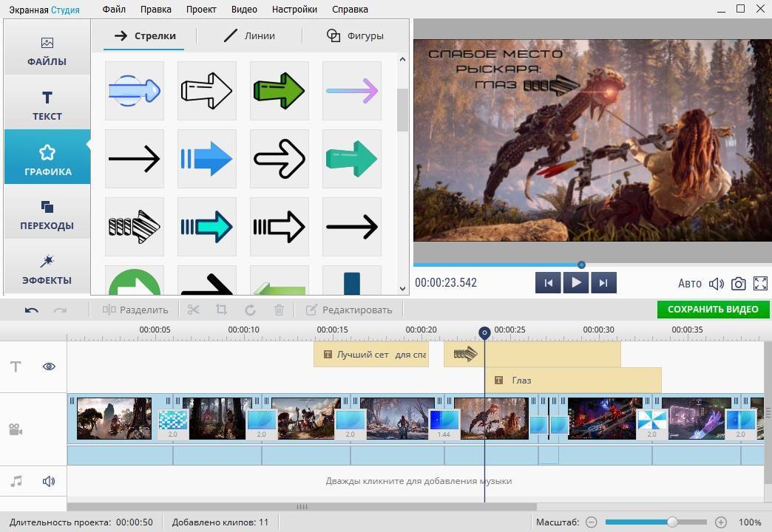This screenshot has width=772, height=532.
Task: Switch to the Фигуры tab
Action: pyautogui.click(x=355, y=35)
